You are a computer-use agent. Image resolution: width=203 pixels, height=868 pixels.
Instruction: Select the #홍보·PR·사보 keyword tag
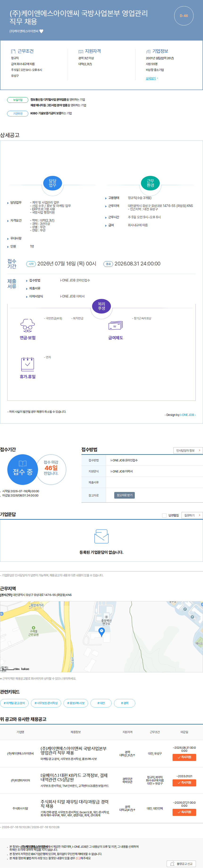click(x=76, y=703)
